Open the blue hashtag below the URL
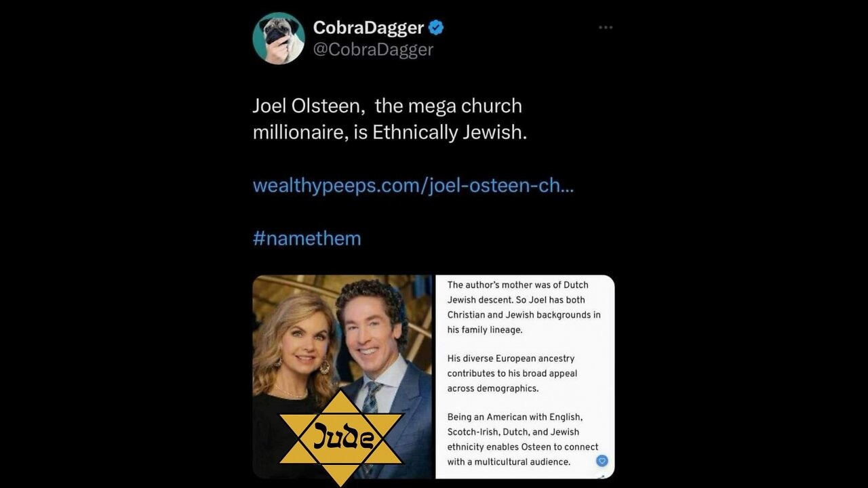868x488 pixels. pyautogui.click(x=307, y=238)
